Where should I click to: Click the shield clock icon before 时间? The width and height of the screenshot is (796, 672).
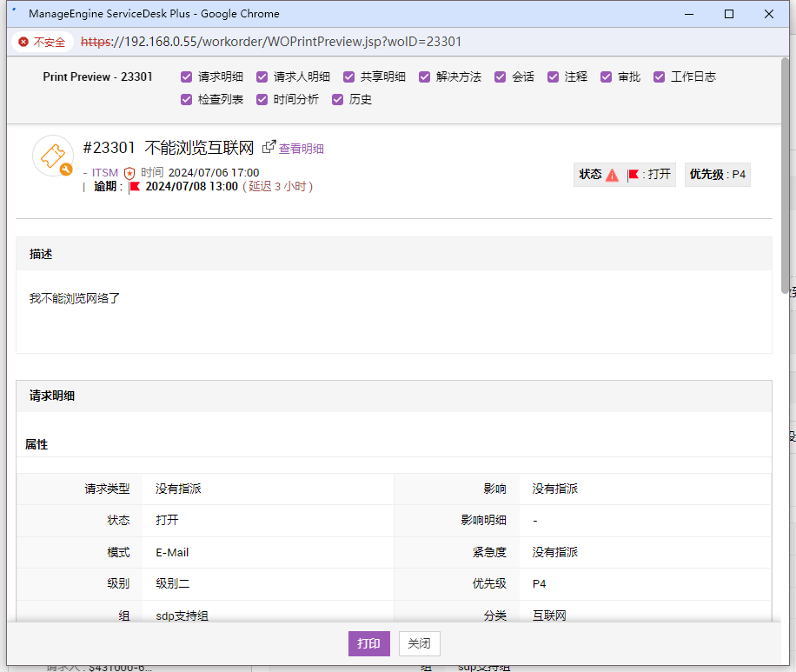click(129, 173)
